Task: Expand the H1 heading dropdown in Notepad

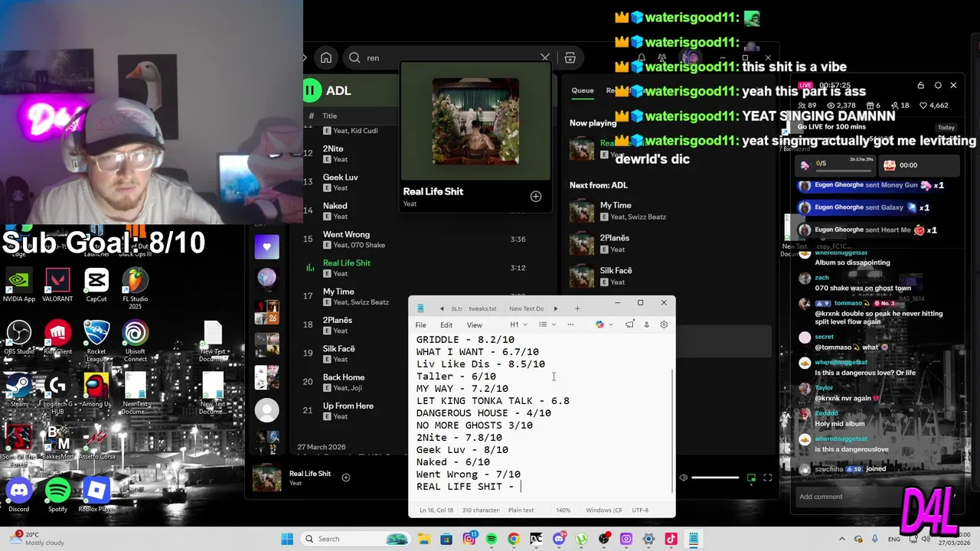Action: [x=518, y=324]
